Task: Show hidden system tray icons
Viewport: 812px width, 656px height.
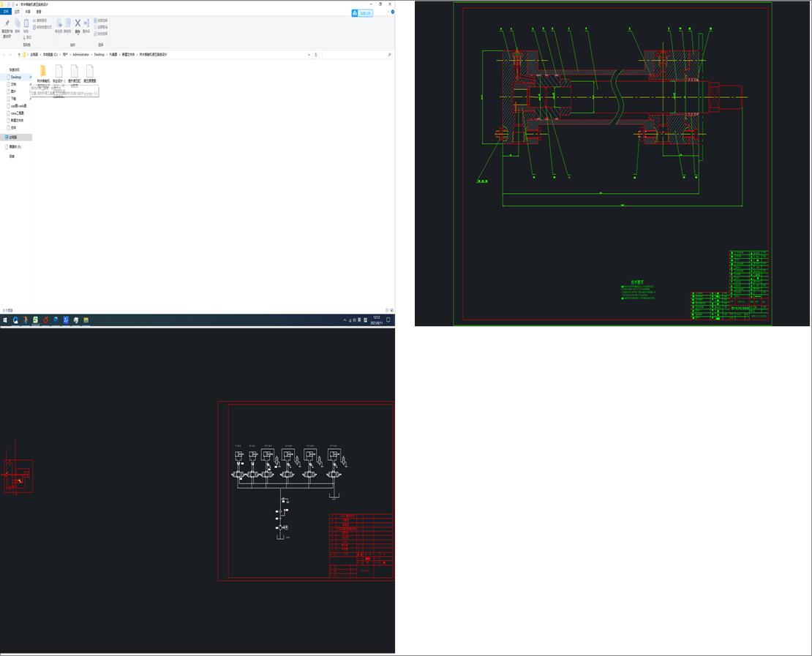Action: pos(345,320)
